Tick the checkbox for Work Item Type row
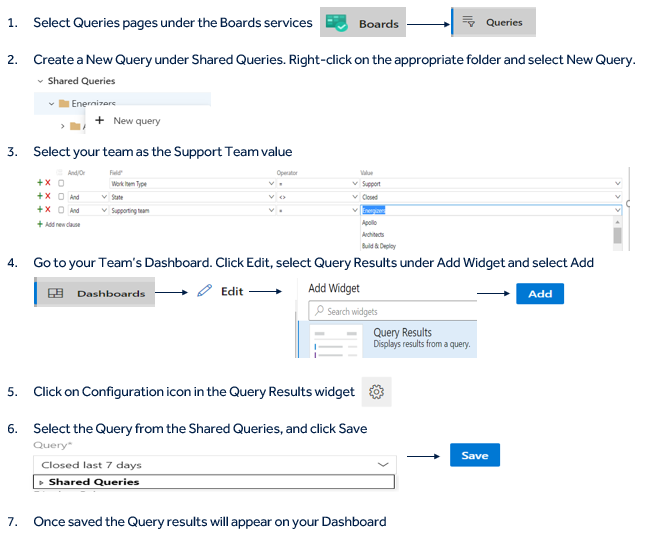 point(61,184)
